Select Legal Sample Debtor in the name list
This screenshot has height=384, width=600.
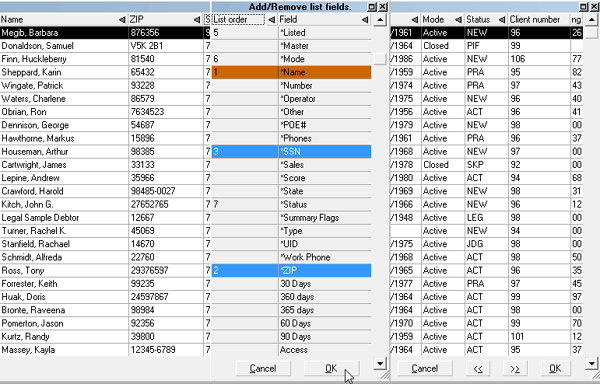coord(64,218)
